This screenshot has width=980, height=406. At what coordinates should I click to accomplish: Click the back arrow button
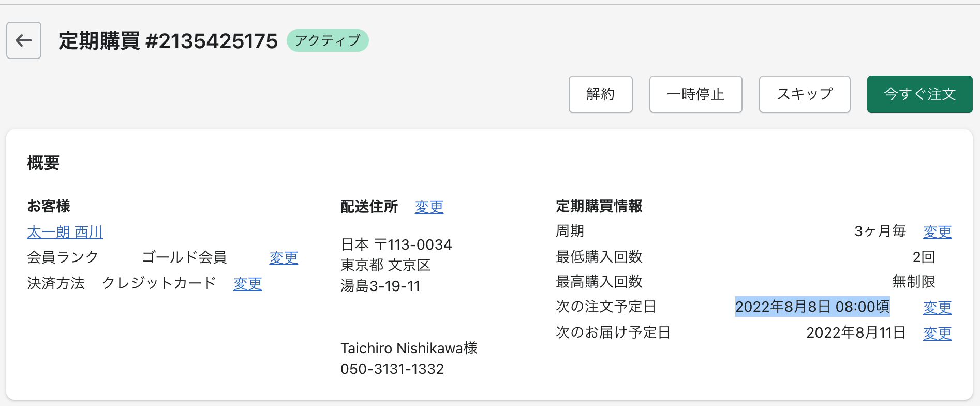[24, 40]
